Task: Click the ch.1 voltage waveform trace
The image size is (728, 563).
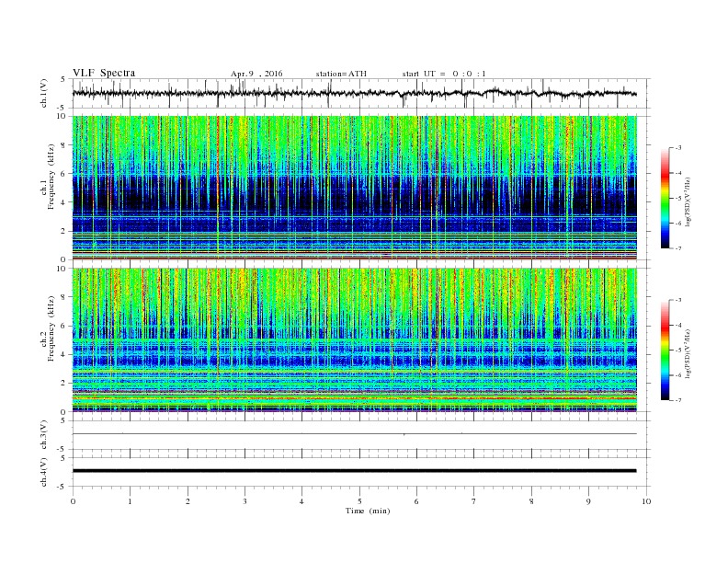Action: [x=355, y=93]
